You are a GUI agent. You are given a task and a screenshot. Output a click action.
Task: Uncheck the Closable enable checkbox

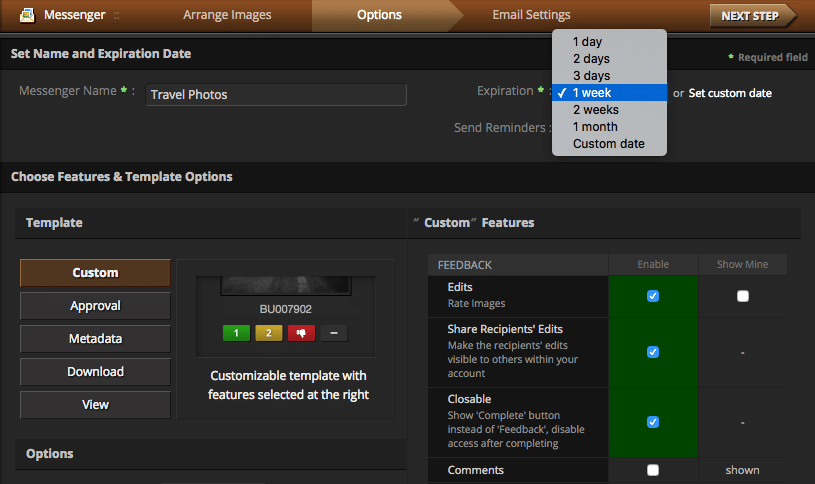(653, 422)
